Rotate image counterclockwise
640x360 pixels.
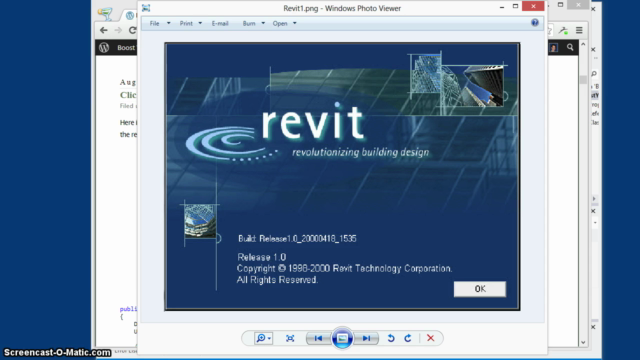(x=391, y=338)
